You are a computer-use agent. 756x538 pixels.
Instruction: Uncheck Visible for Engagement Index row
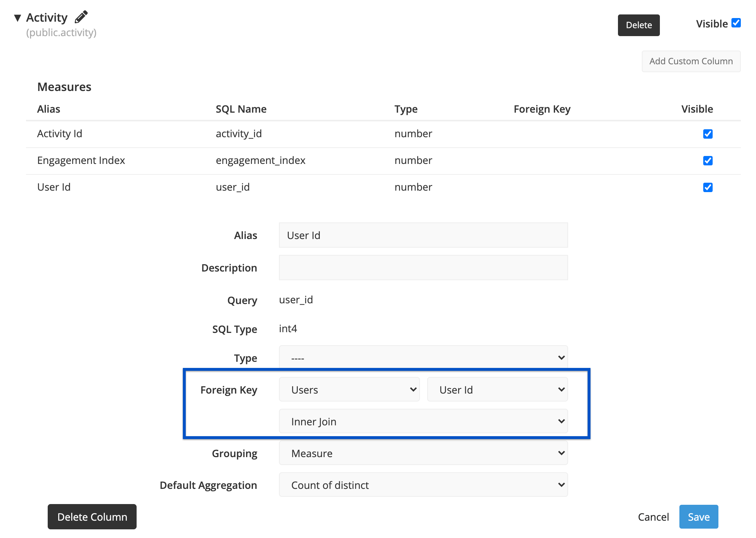pos(708,161)
